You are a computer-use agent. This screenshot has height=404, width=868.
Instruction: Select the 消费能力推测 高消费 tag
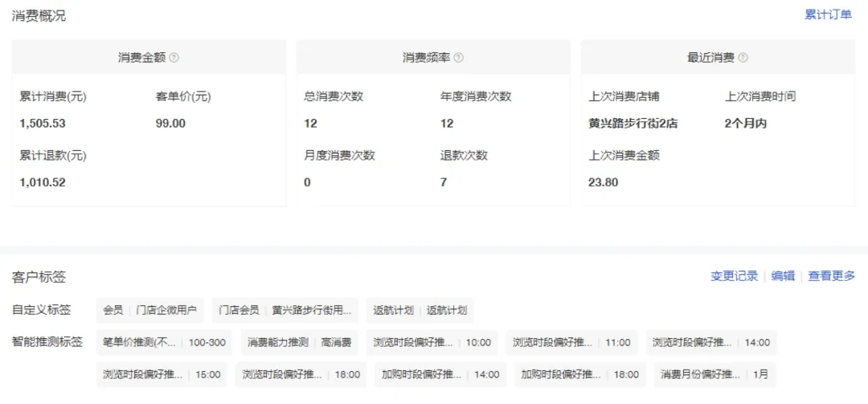tap(299, 342)
